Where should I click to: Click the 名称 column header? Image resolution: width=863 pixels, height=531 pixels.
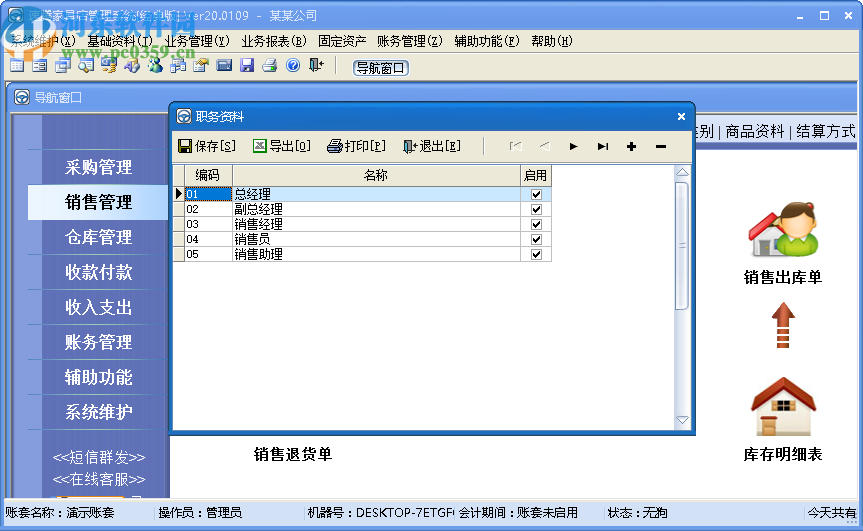(x=376, y=175)
